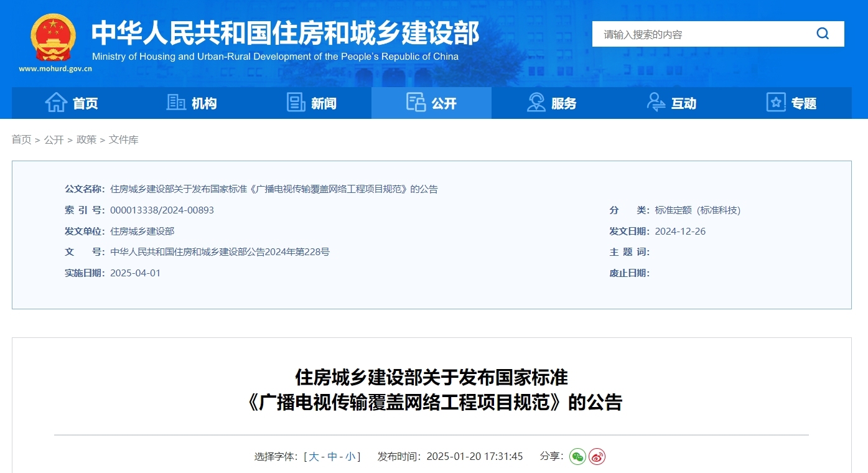The image size is (868, 473).
Task: Share article via WeChat icon
Action: 577,456
